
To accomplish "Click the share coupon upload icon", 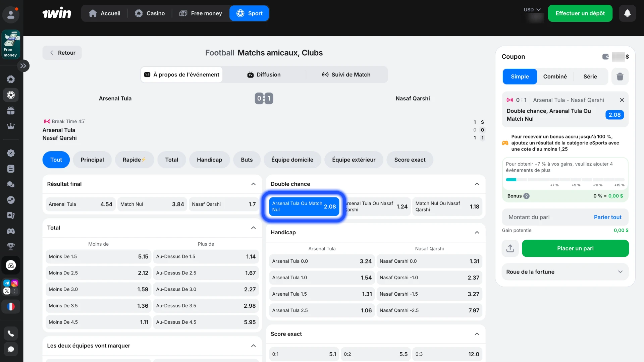I will click(x=510, y=248).
